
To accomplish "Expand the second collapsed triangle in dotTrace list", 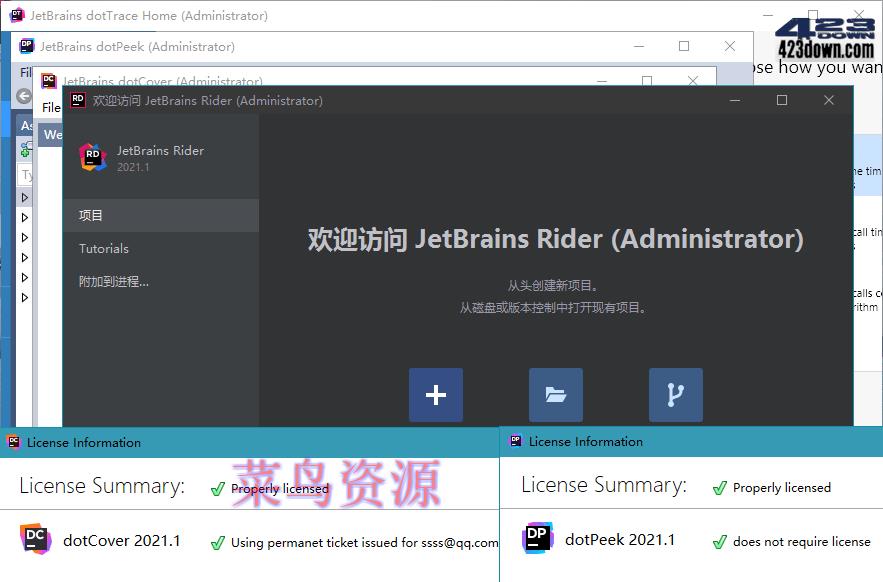I will (25, 217).
